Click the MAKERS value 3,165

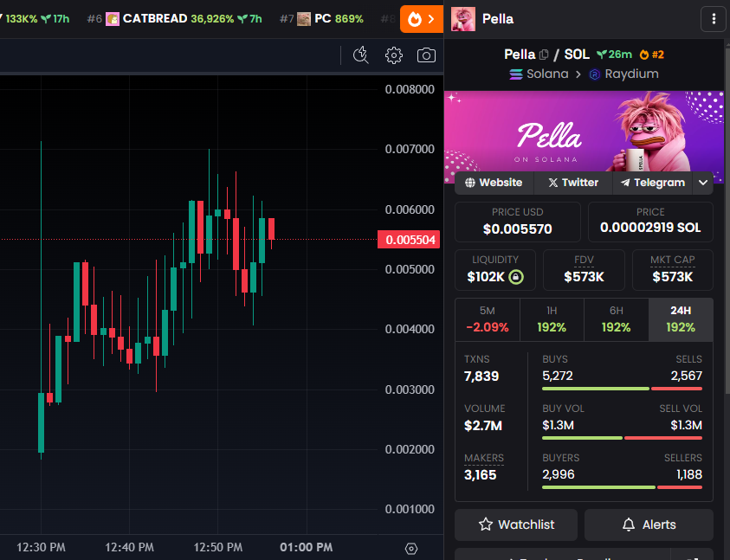tap(481, 475)
